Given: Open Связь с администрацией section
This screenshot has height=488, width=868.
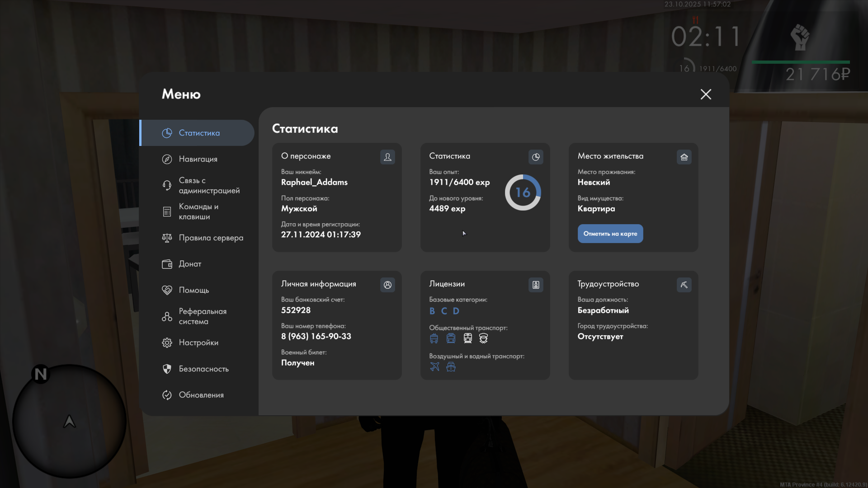Looking at the screenshot, I should 208,185.
